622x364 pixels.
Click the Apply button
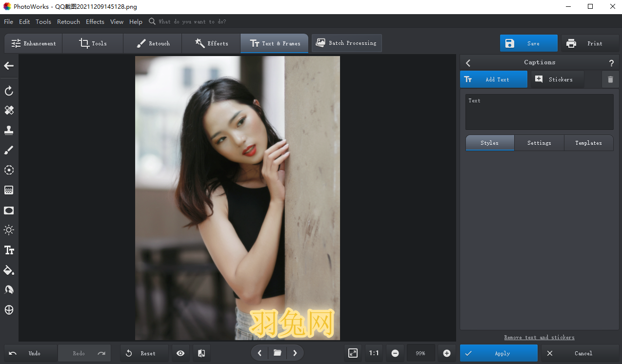coord(499,353)
